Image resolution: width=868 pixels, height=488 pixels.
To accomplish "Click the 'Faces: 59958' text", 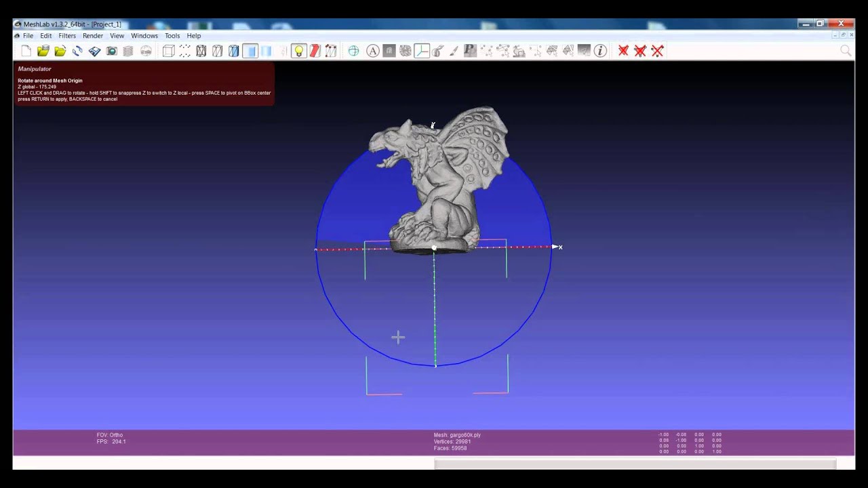I will (x=450, y=448).
